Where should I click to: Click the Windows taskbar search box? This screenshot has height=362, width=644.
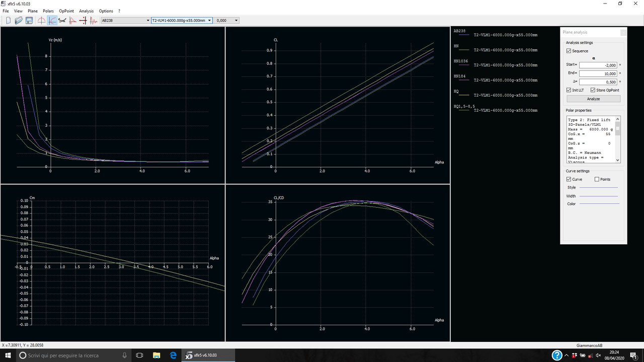click(74, 355)
